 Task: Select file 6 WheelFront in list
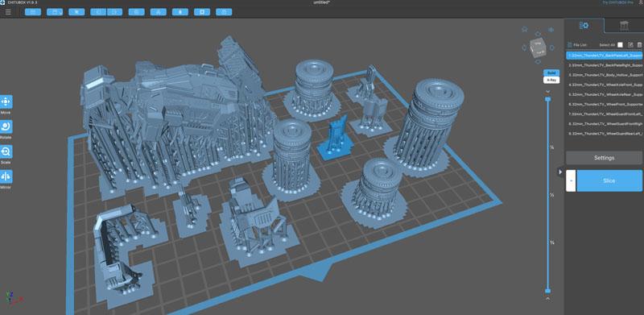[604, 104]
